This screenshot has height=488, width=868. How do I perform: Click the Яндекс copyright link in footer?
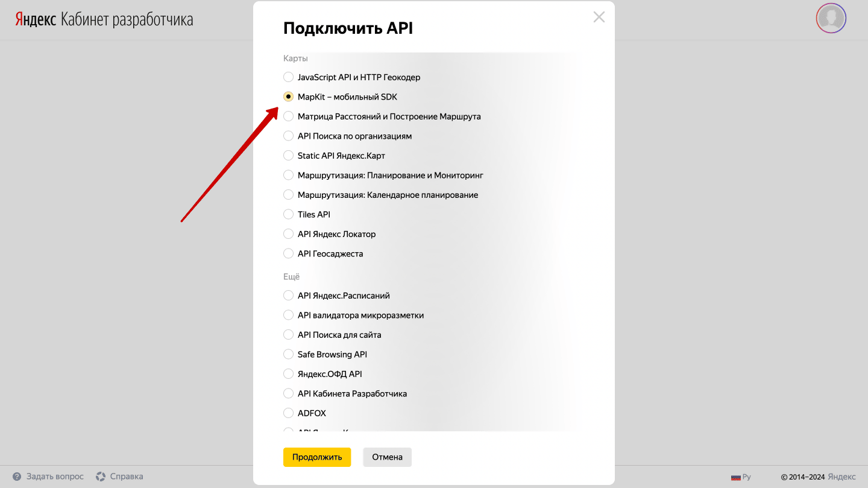(x=841, y=477)
